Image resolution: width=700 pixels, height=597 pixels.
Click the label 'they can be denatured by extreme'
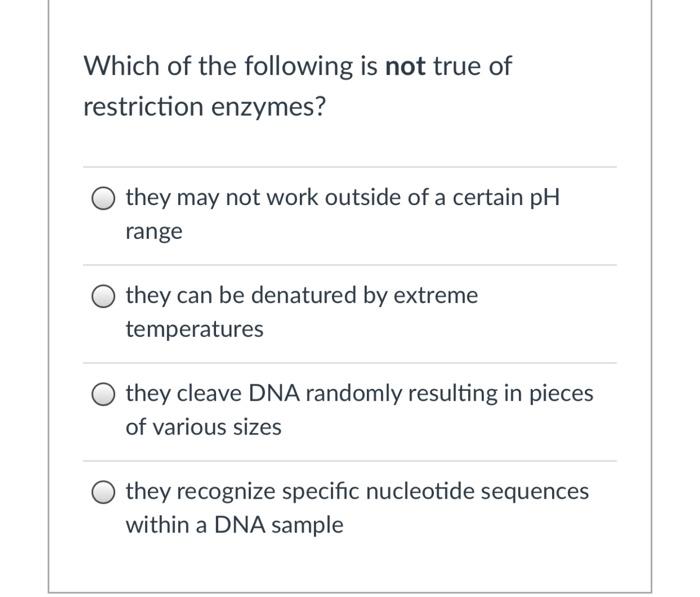[302, 296]
